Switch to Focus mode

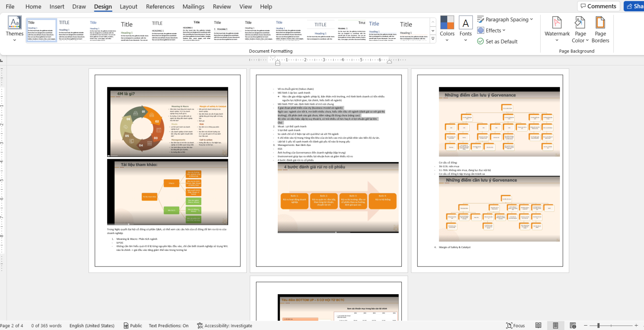(x=516, y=326)
